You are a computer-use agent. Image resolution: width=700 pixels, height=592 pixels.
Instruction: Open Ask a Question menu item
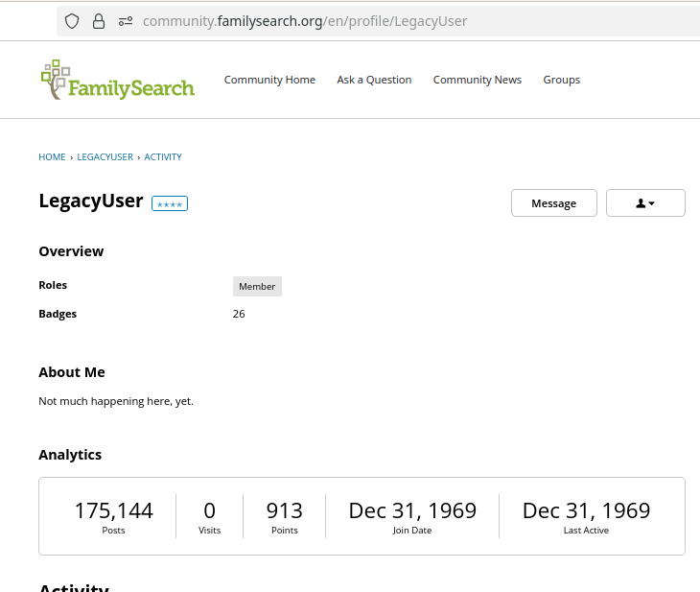point(374,80)
